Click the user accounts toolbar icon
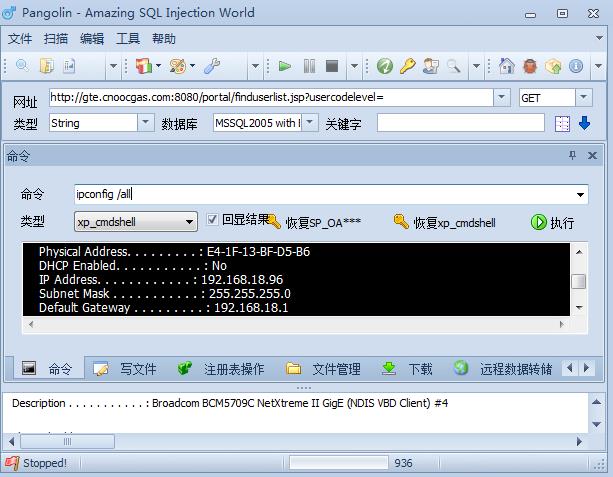The width and height of the screenshot is (613, 477). 430,66
